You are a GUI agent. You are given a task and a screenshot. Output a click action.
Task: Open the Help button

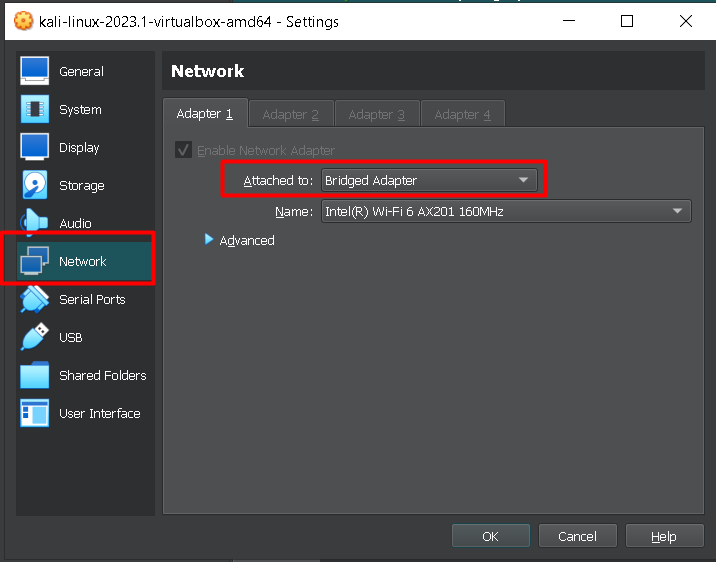(664, 536)
